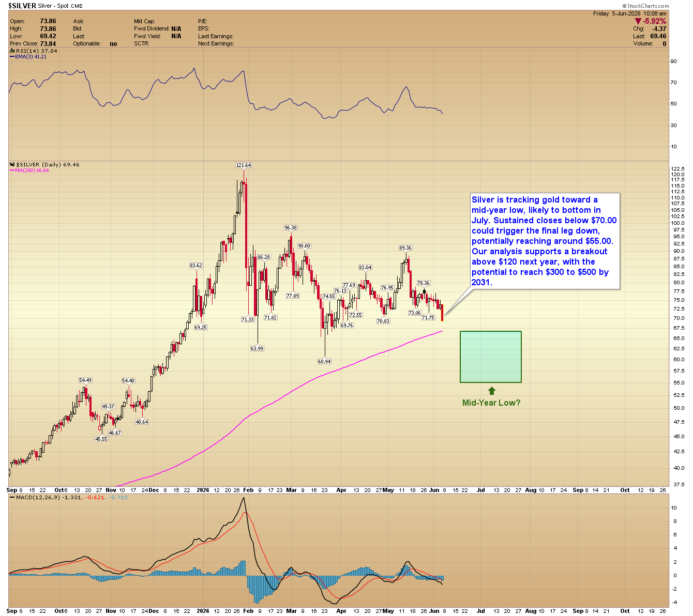
Task: Click the 86.28 price label
Action: click(264, 257)
